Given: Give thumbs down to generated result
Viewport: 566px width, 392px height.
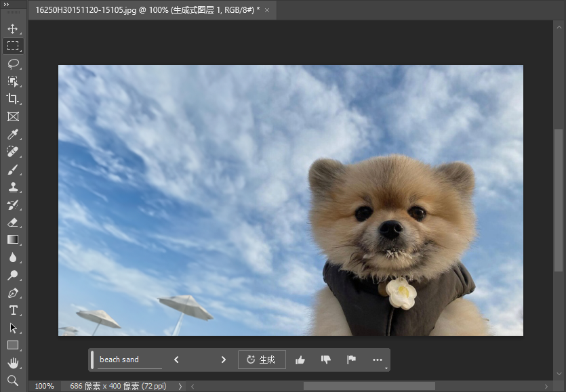Looking at the screenshot, I should point(326,360).
